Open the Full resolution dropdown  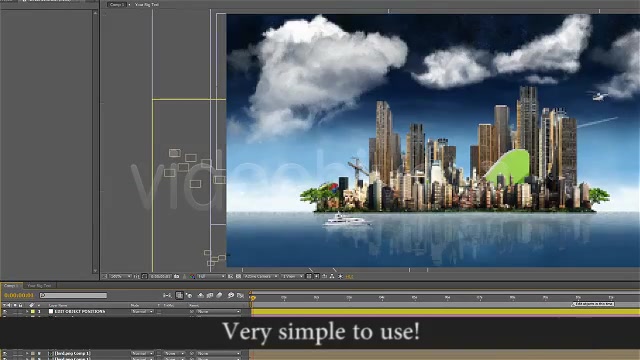click(x=211, y=276)
